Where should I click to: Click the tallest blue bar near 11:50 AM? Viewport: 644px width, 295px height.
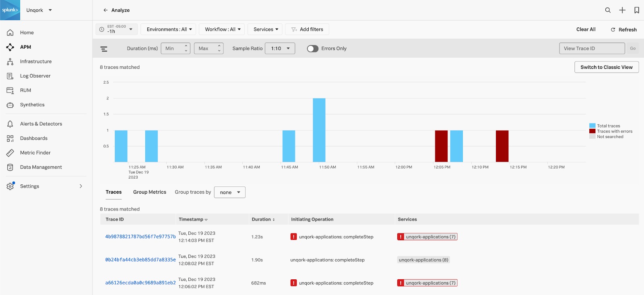(319, 130)
